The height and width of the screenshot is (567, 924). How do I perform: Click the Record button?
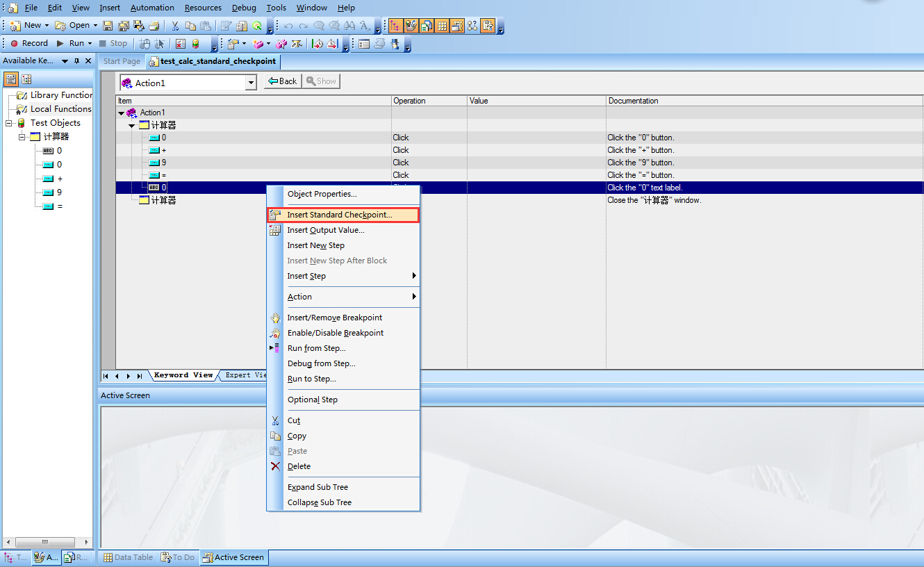[x=28, y=43]
